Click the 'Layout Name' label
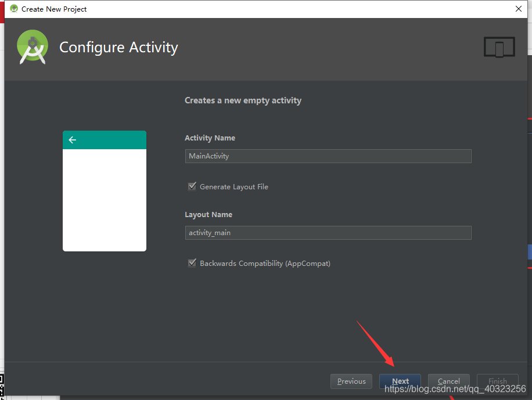Image resolution: width=532 pixels, height=400 pixels. [x=209, y=214]
